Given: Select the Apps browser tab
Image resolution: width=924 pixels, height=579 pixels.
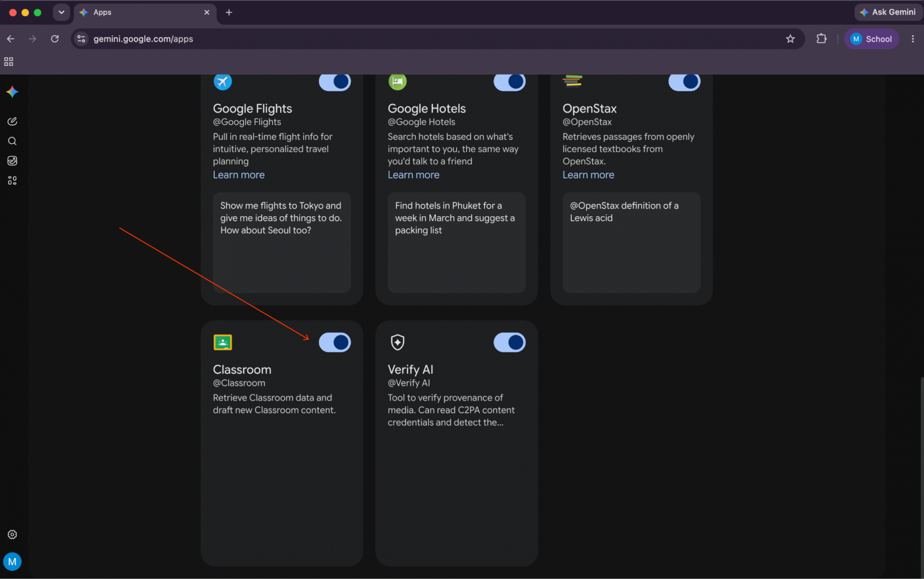Looking at the screenshot, I should pos(144,12).
